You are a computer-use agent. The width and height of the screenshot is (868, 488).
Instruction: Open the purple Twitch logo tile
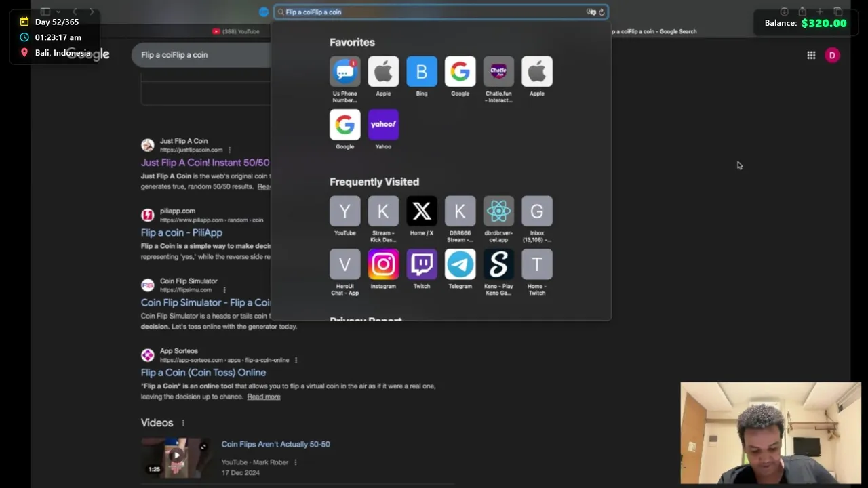(422, 264)
